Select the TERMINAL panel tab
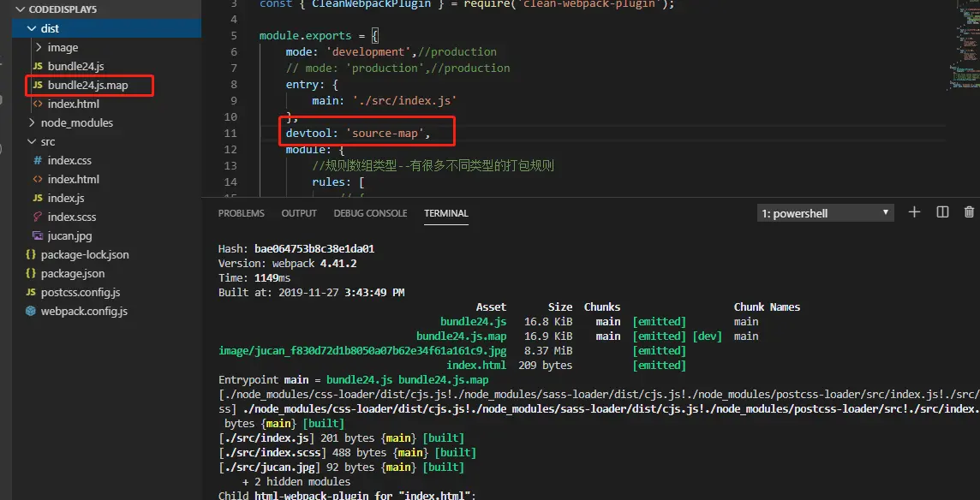Image resolution: width=980 pixels, height=500 pixels. pos(446,213)
